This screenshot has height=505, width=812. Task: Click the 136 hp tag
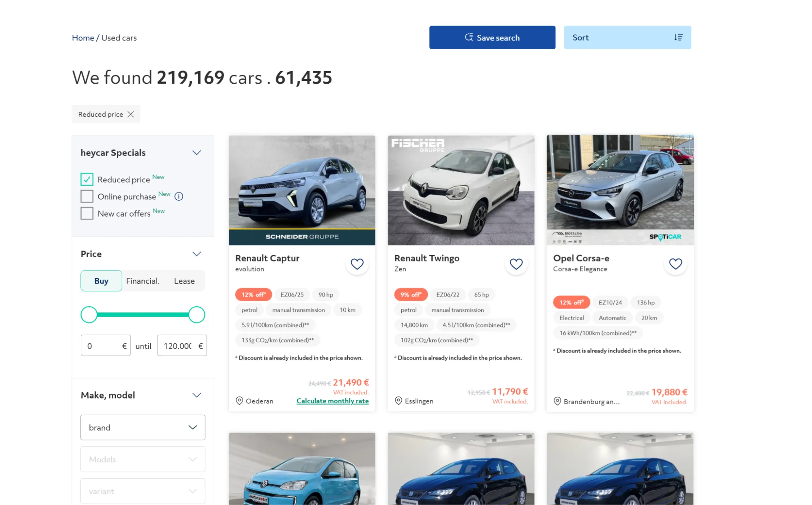[645, 302]
